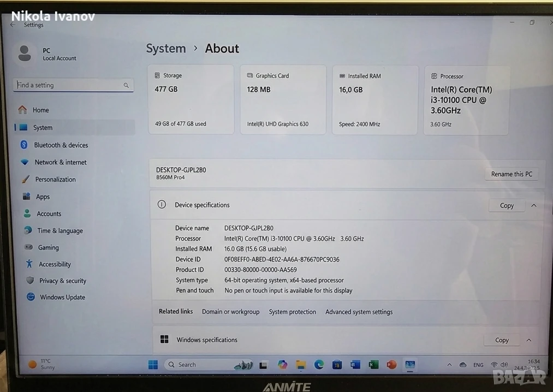Screen dimensions: 553x392
Task: Click the OneDrive cloud tray icon
Action: click(x=463, y=365)
